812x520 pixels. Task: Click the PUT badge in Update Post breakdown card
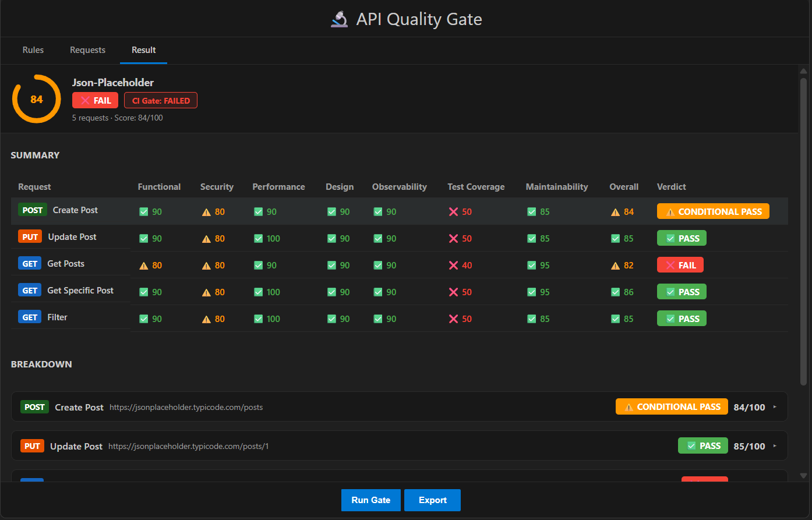click(32, 446)
